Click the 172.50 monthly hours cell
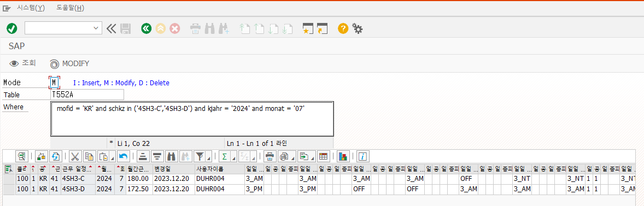This screenshot has height=206, width=644. (x=139, y=189)
